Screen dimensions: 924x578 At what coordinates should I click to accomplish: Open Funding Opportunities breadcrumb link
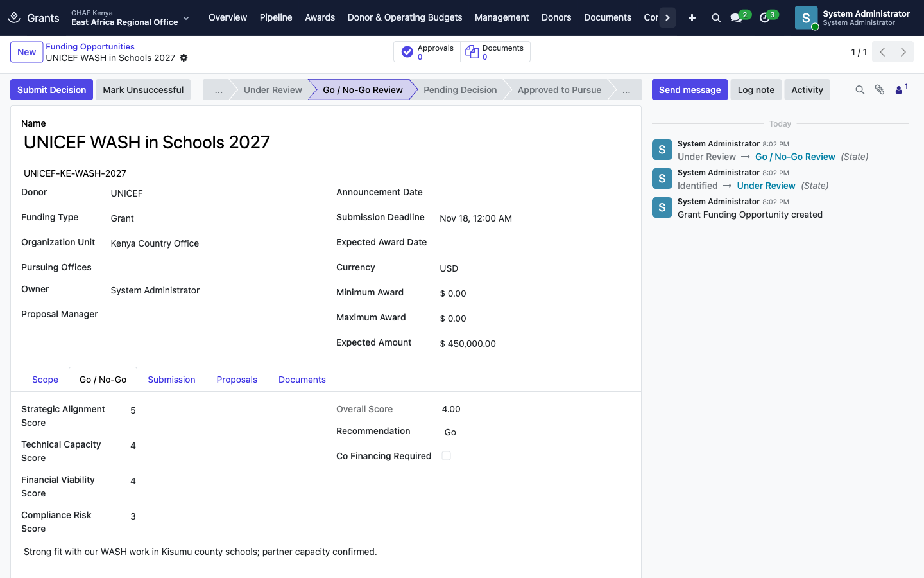tap(90, 46)
